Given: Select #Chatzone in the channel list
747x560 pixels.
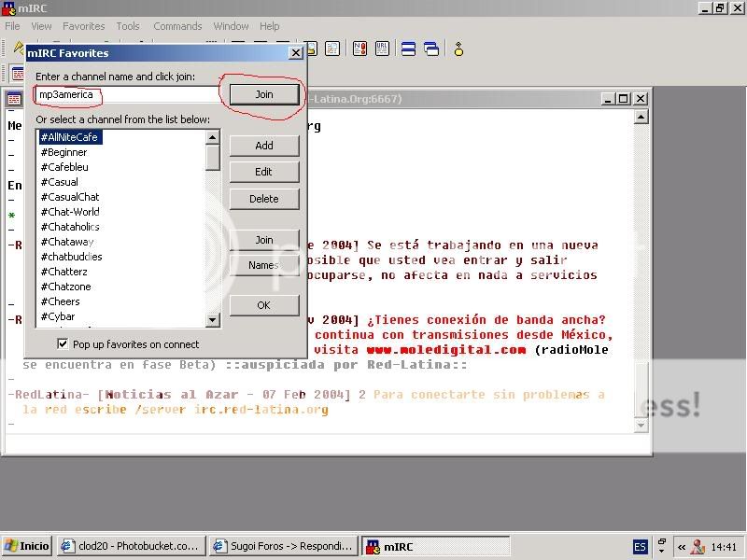Looking at the screenshot, I should (x=65, y=287).
